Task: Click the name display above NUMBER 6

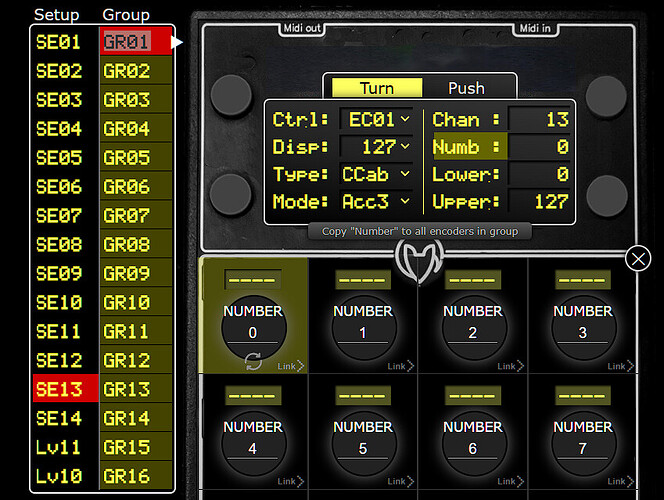Action: pyautogui.click(x=473, y=395)
